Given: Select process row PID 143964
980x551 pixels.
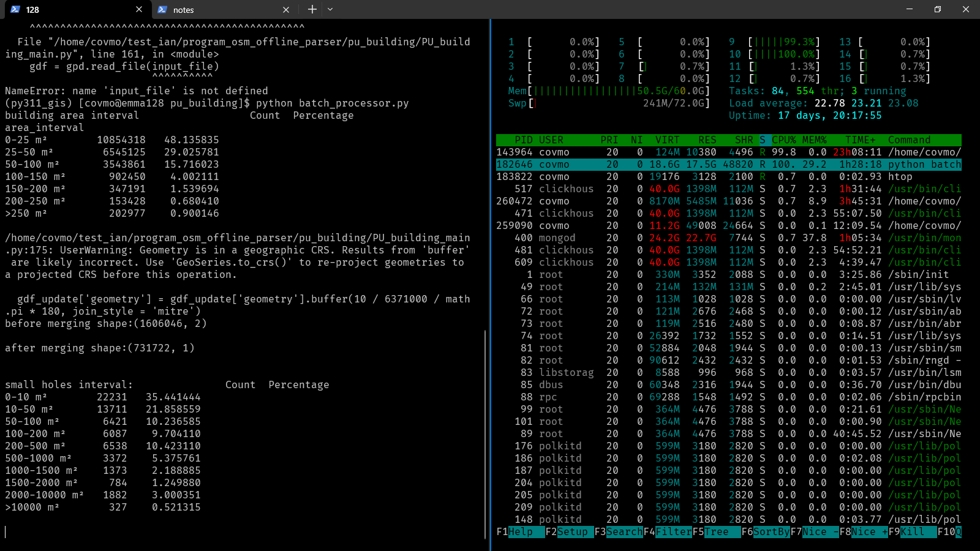Looking at the screenshot, I should coord(729,152).
